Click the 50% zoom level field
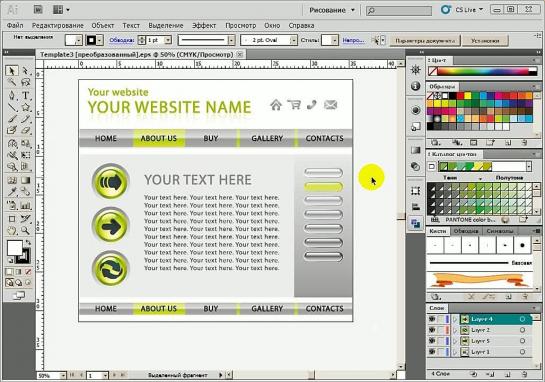Image resolution: width=545 pixels, height=382 pixels. (48, 375)
